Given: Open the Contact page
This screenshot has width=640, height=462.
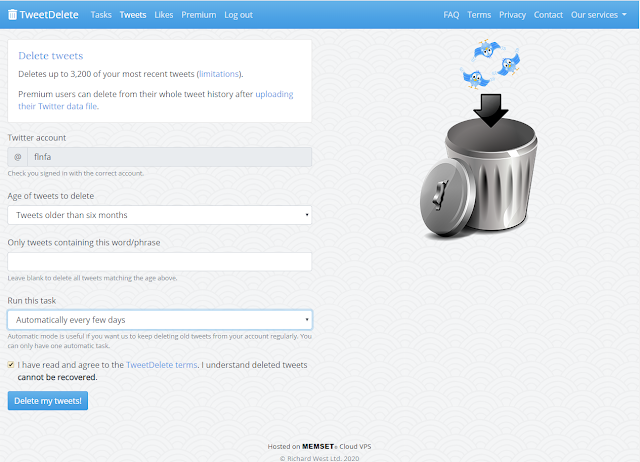Looking at the screenshot, I should tap(548, 15).
